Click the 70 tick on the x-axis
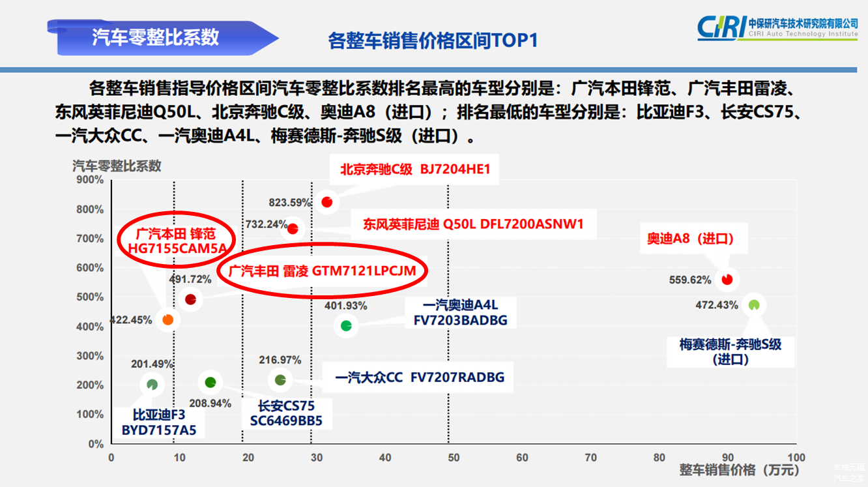The width and height of the screenshot is (868, 487). point(590,458)
